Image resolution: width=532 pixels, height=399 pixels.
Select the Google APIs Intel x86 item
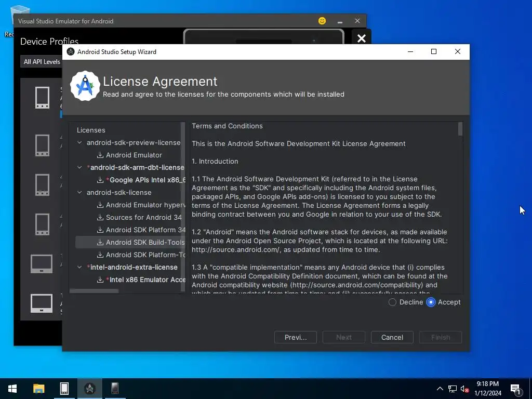(146, 180)
